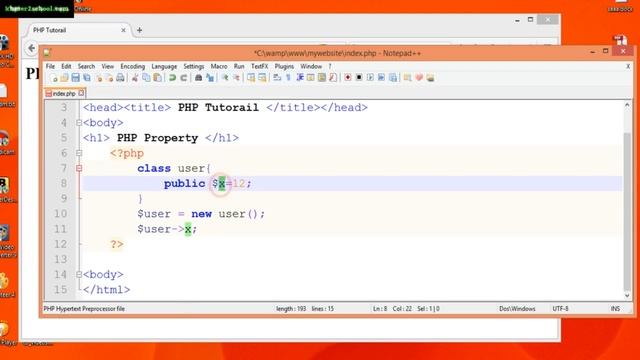This screenshot has width=640, height=360.
Task: Close the index.php tab with its X
Action: pyautogui.click(x=81, y=93)
